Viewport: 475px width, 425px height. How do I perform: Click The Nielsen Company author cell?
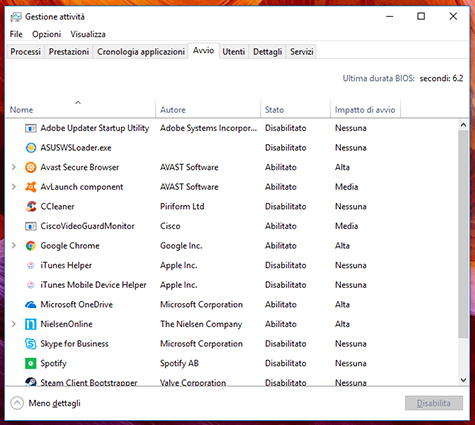point(201,324)
